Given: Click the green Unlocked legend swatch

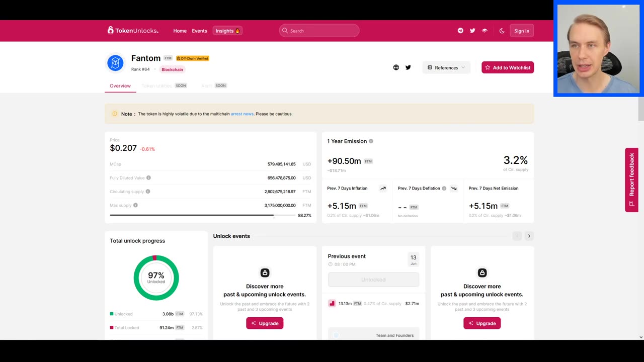Looking at the screenshot, I should (x=112, y=314).
